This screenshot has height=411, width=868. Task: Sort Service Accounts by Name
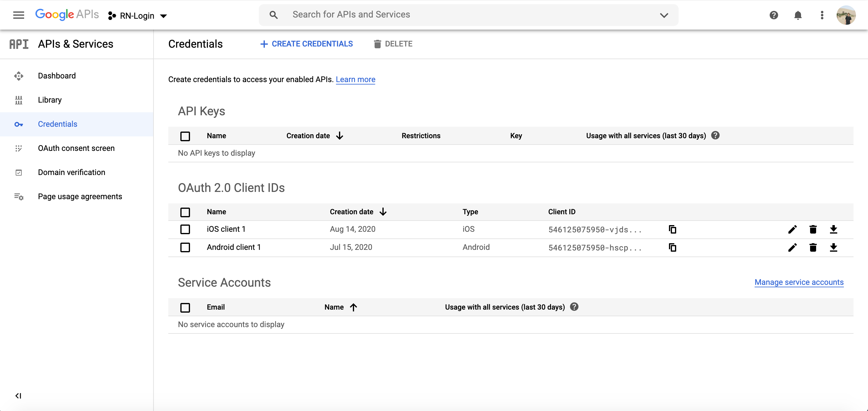coord(341,307)
